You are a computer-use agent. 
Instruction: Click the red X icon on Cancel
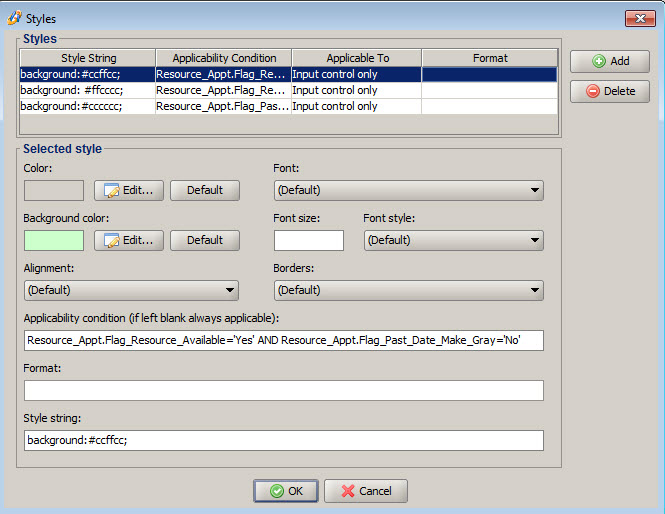(348, 491)
